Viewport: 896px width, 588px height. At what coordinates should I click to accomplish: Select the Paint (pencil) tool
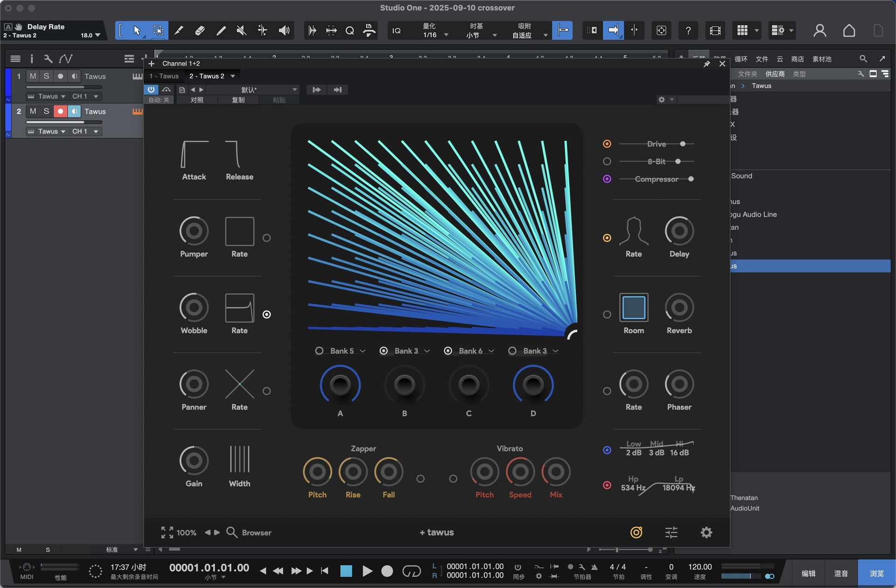221,31
